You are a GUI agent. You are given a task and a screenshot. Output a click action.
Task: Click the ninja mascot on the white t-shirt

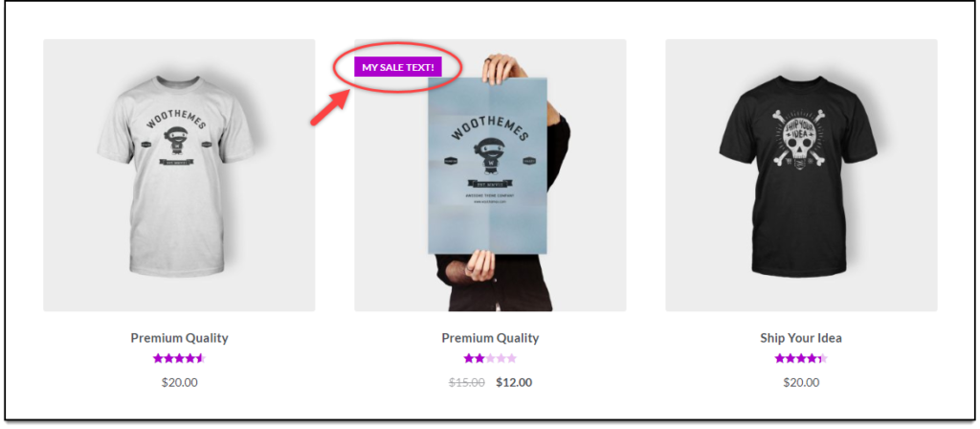coord(176,141)
